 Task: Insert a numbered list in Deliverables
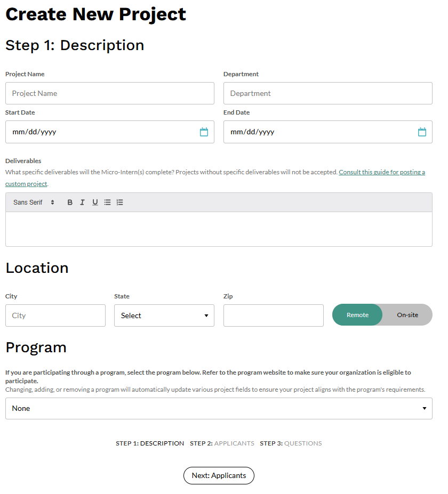pyautogui.click(x=120, y=203)
